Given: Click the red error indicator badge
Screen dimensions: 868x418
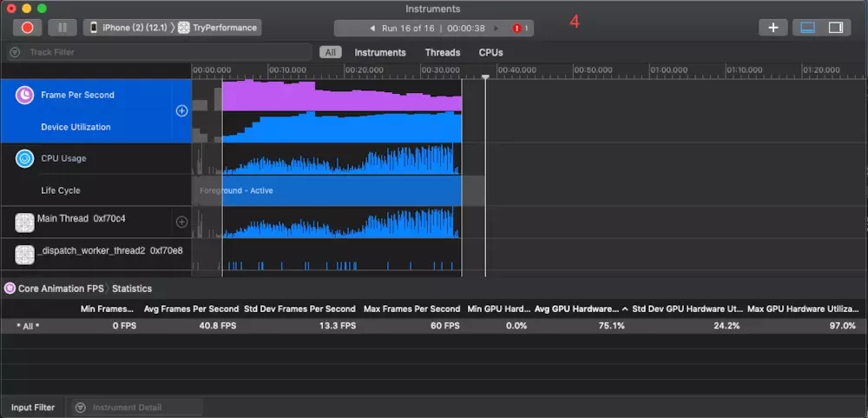Looking at the screenshot, I should point(519,28).
